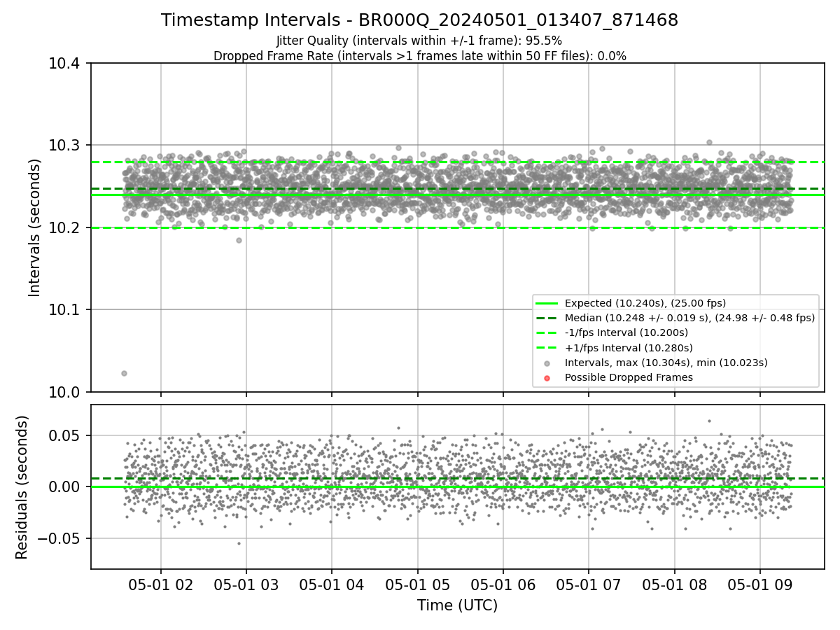Click the dark green dashed sample beside 'Median'

pyautogui.click(x=547, y=318)
